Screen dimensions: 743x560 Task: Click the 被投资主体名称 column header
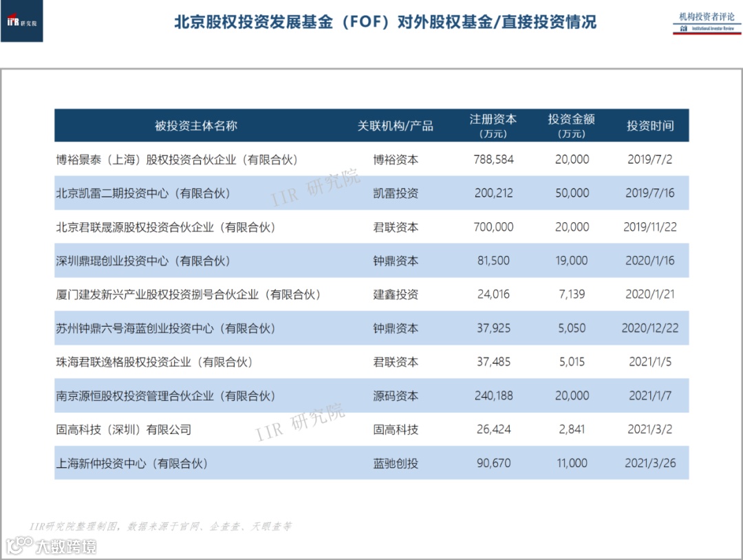[195, 125]
